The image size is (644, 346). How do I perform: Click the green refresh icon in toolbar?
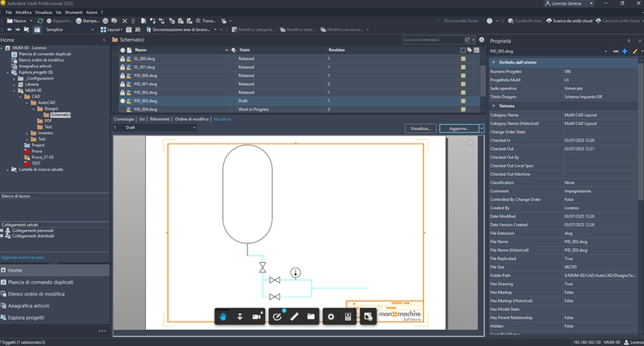click(x=40, y=21)
